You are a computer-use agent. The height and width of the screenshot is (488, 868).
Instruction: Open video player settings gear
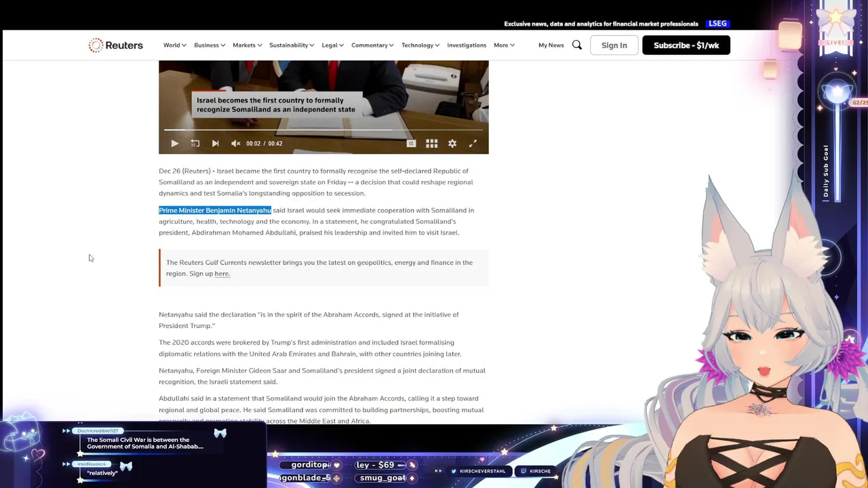coord(452,143)
